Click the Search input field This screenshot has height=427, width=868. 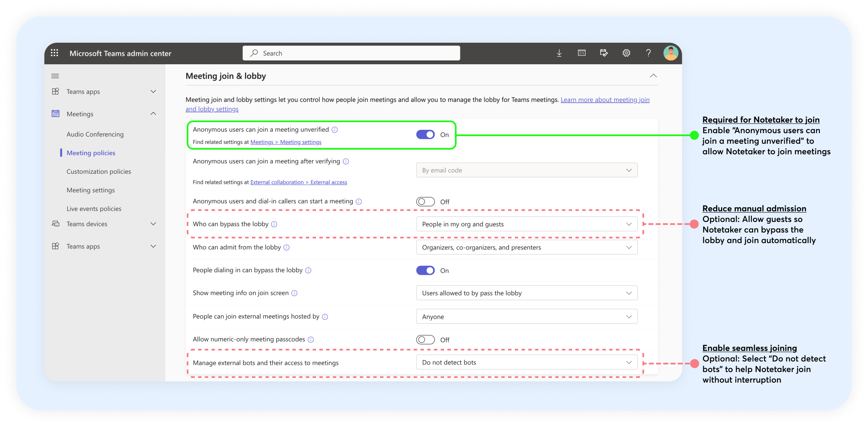pyautogui.click(x=351, y=53)
